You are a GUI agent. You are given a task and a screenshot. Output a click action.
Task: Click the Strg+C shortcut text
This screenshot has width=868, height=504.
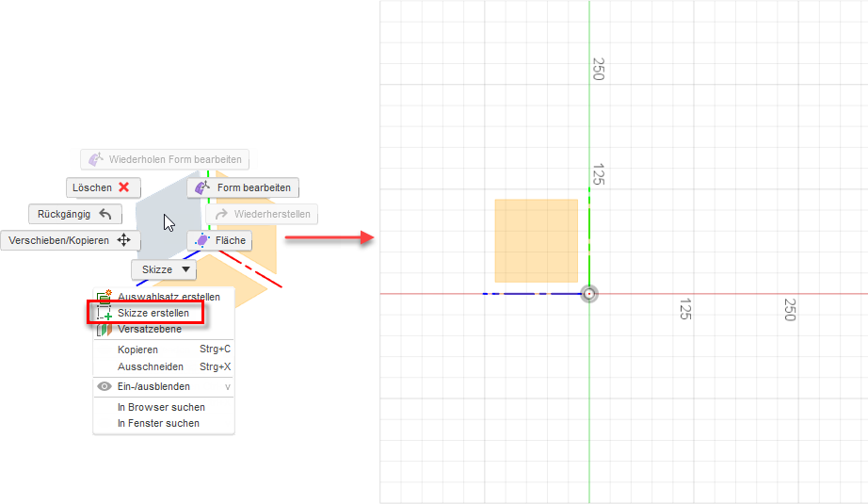click(x=215, y=350)
